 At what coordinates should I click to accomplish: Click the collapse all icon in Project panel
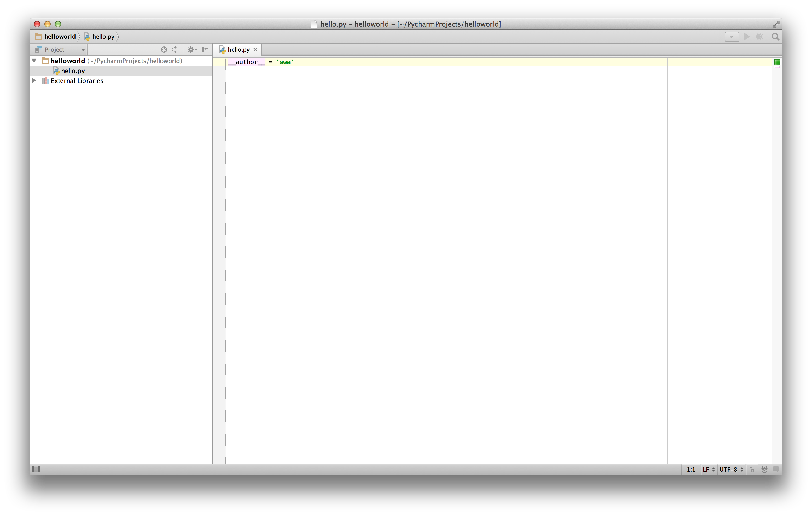point(175,50)
